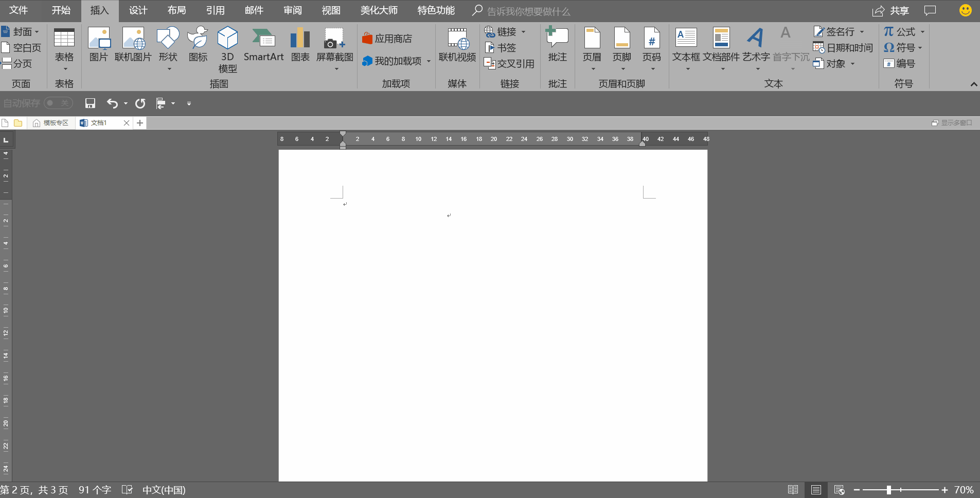Insert a SmartArt graphic

pos(263,45)
